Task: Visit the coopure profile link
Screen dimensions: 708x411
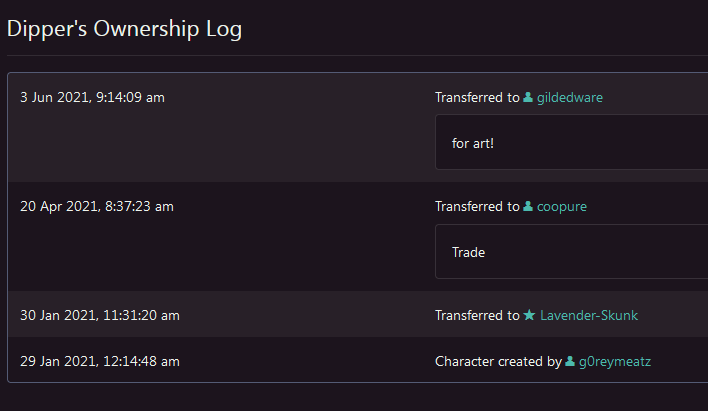Action: click(565, 207)
